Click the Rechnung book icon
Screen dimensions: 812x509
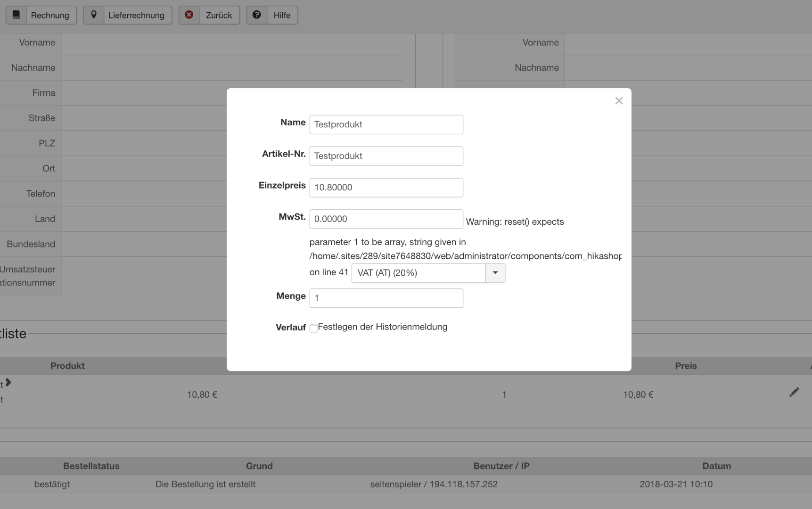point(16,15)
